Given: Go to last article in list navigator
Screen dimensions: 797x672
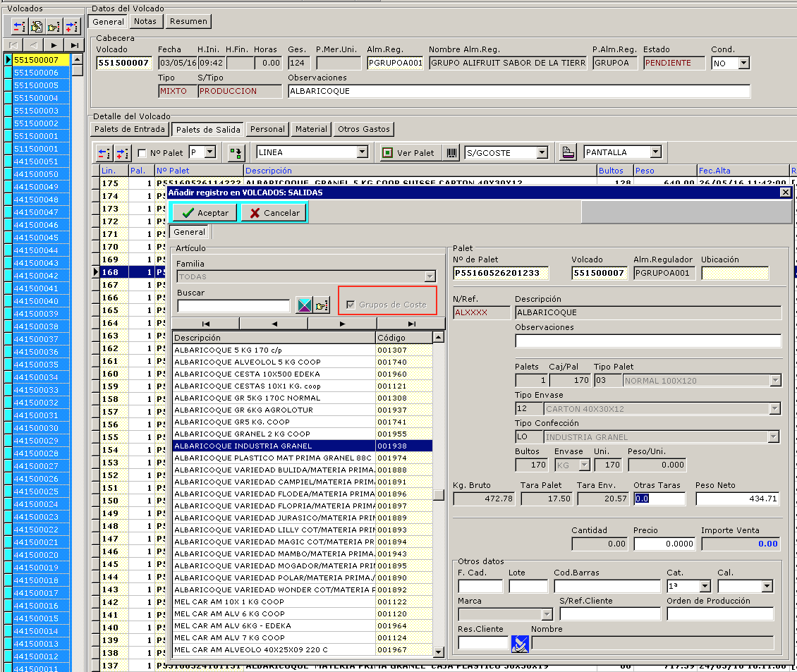Looking at the screenshot, I should [411, 324].
